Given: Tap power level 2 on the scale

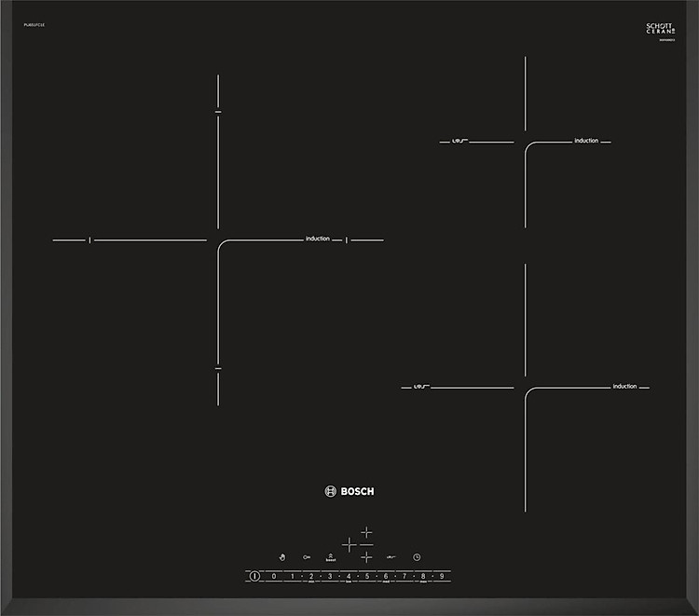Looking at the screenshot, I should (310, 577).
